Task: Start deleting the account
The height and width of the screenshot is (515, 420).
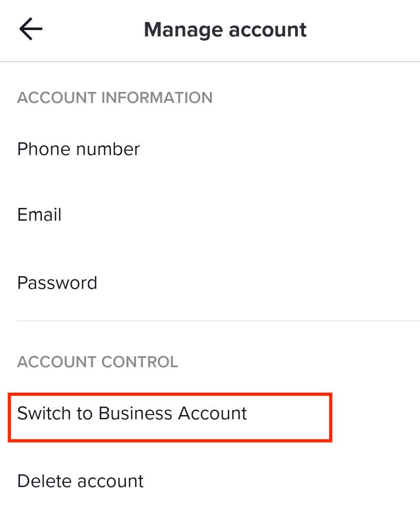Action: [80, 481]
